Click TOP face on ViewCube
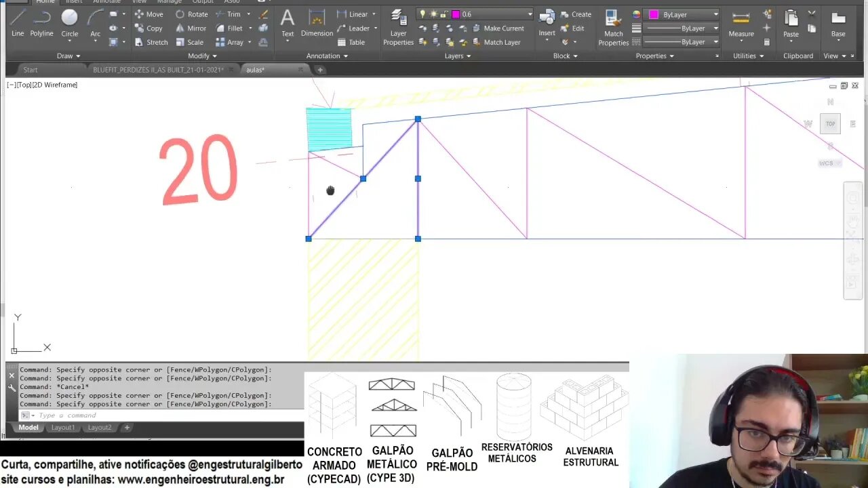 pyautogui.click(x=830, y=124)
